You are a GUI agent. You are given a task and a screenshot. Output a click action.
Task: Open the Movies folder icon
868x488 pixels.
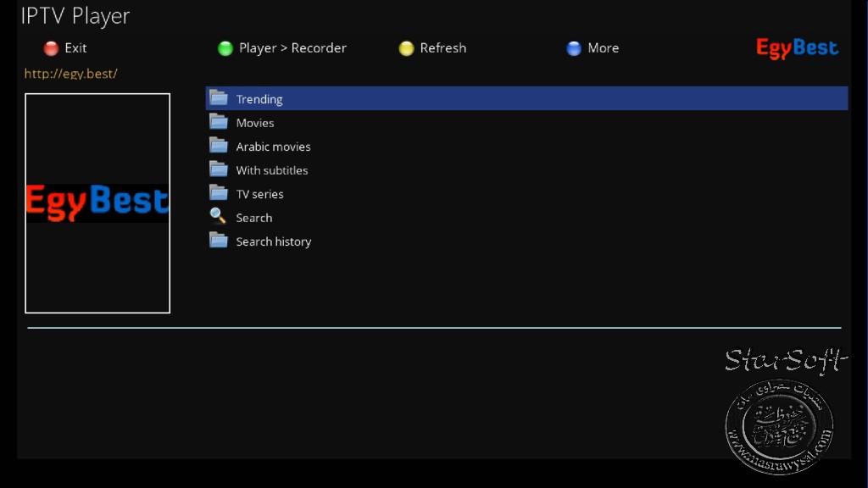point(219,122)
